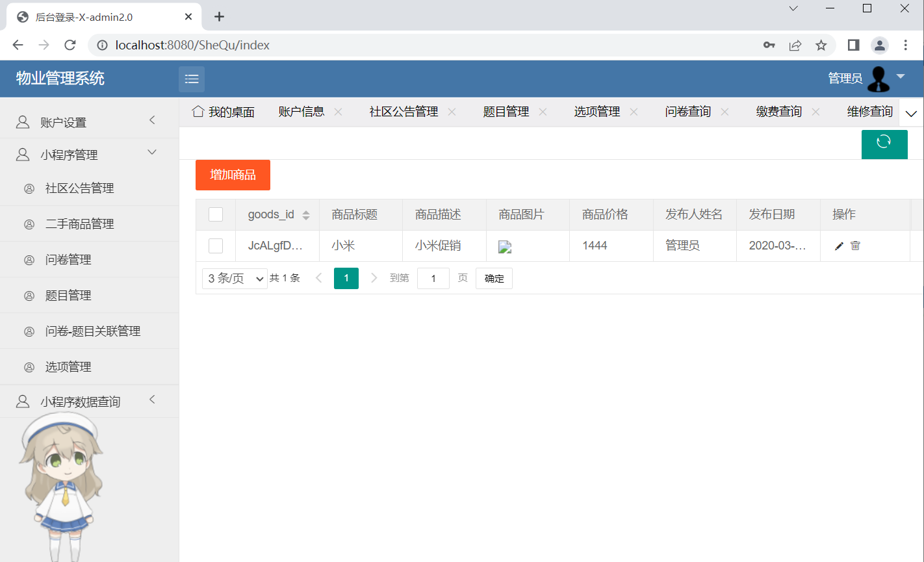Collapse the 小程序管理 sidebar menu
The width and height of the screenshot is (924, 562).
pos(89,155)
